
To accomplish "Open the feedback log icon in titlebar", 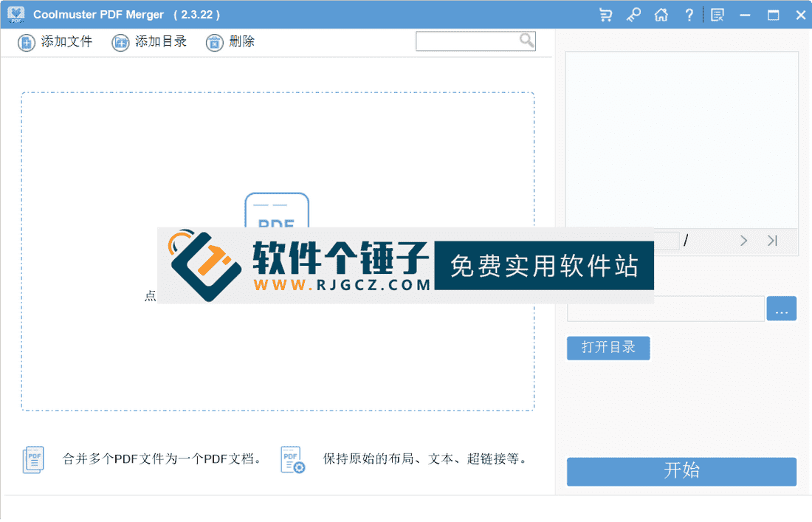I will (x=717, y=14).
